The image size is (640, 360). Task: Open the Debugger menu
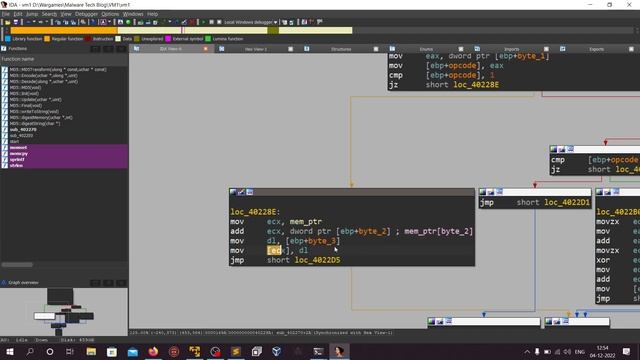coord(87,14)
